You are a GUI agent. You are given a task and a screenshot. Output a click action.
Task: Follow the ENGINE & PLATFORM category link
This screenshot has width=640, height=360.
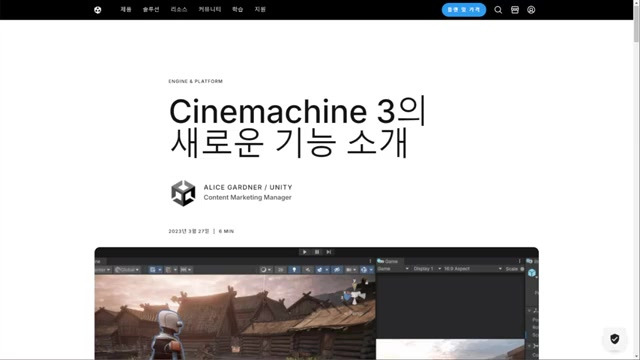click(196, 81)
